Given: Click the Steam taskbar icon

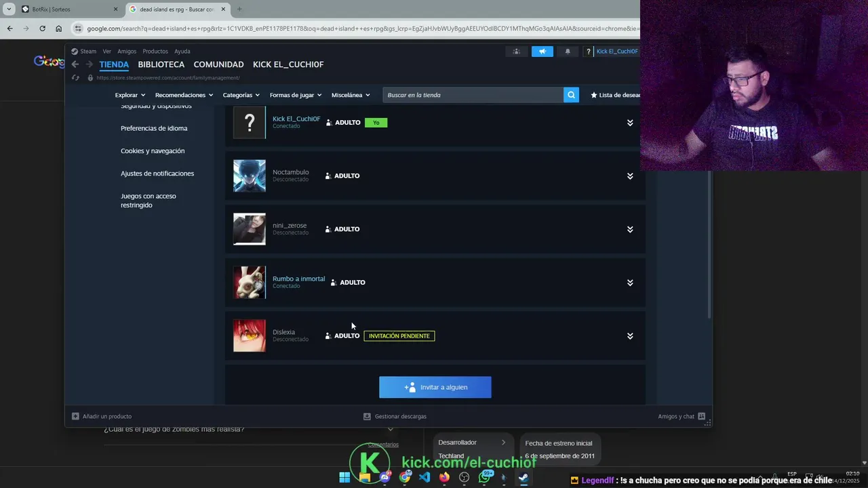Looking at the screenshot, I should [x=524, y=477].
